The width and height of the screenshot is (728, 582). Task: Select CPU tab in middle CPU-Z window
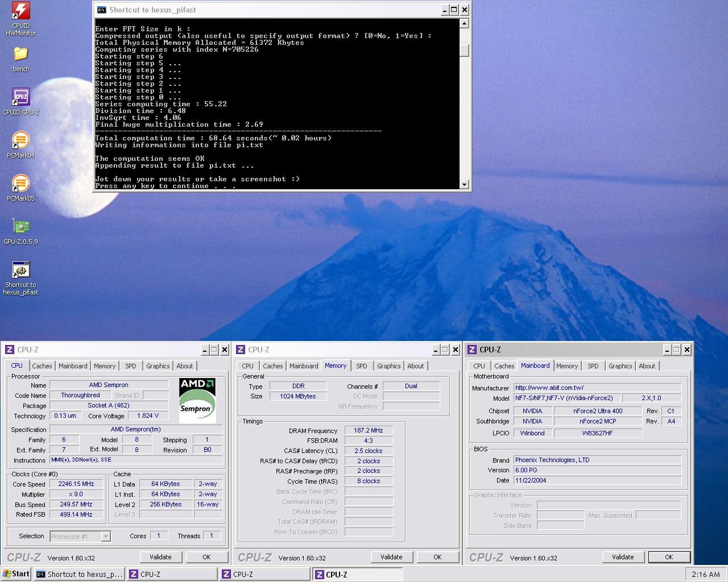(248, 366)
